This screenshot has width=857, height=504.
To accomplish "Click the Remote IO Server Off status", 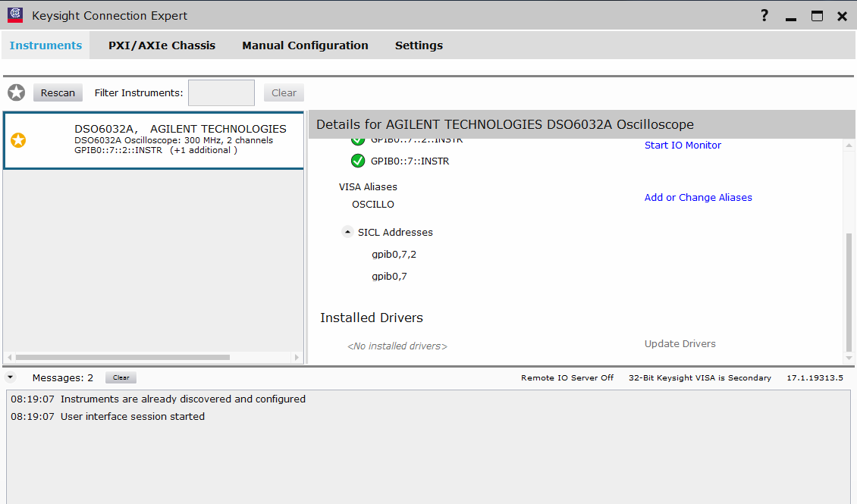I will tap(567, 378).
